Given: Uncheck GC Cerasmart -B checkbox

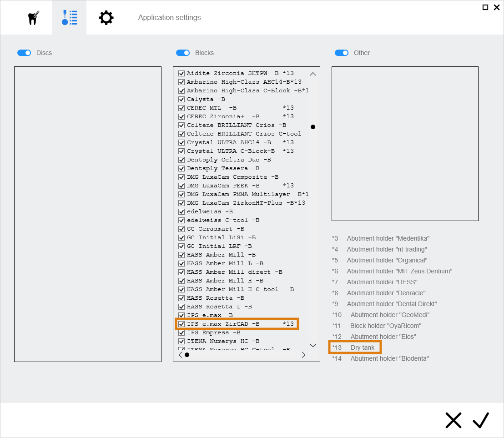Looking at the screenshot, I should coord(181,229).
